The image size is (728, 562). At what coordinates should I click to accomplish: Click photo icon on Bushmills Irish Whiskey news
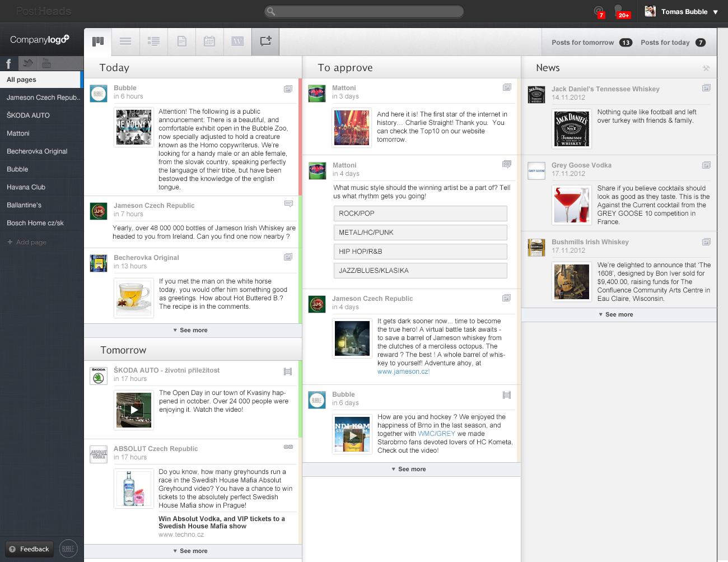pyautogui.click(x=706, y=242)
